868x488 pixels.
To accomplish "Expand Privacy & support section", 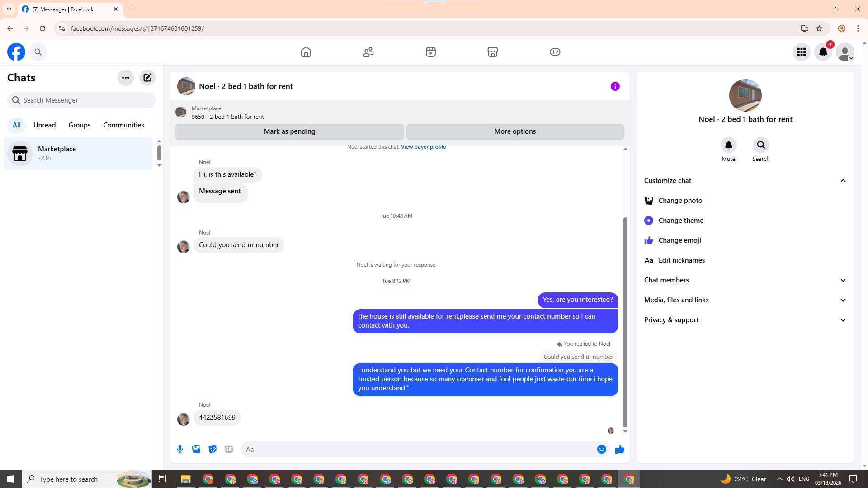I will point(843,320).
